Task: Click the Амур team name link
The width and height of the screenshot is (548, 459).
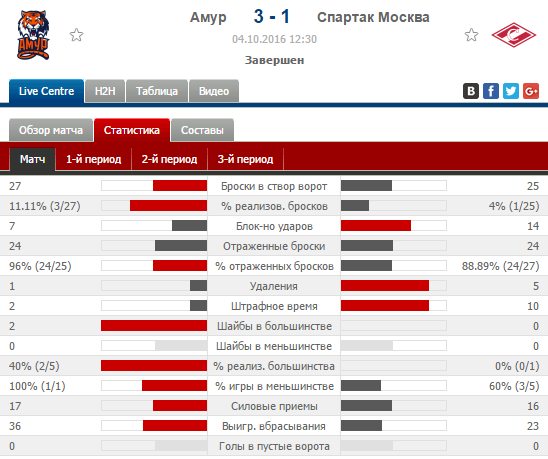Action: coord(208,17)
